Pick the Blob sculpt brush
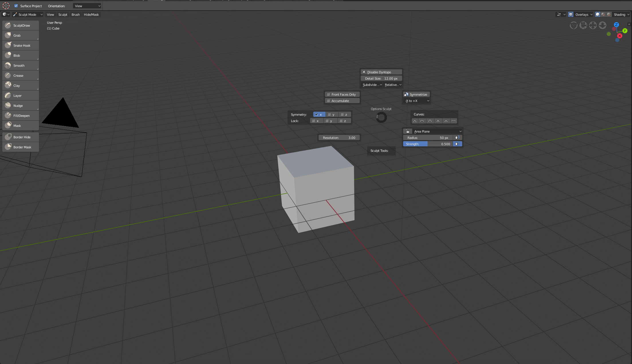The height and width of the screenshot is (364, 632). click(21, 56)
